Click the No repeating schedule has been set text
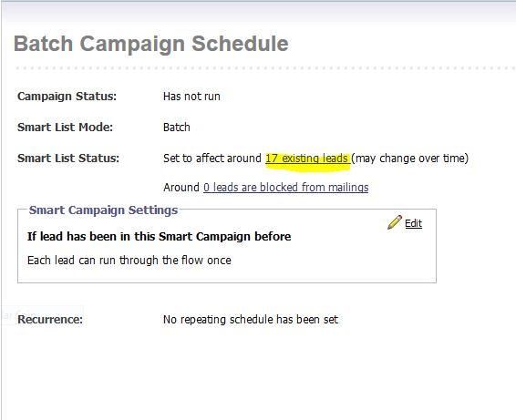The image size is (516, 420). point(251,320)
